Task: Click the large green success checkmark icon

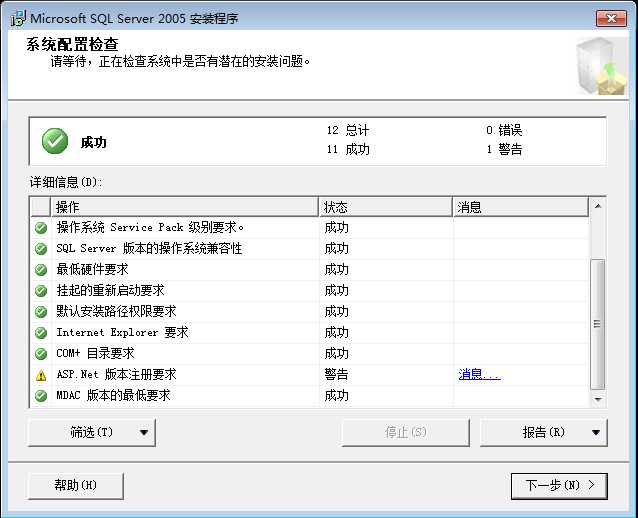Action: coord(55,141)
